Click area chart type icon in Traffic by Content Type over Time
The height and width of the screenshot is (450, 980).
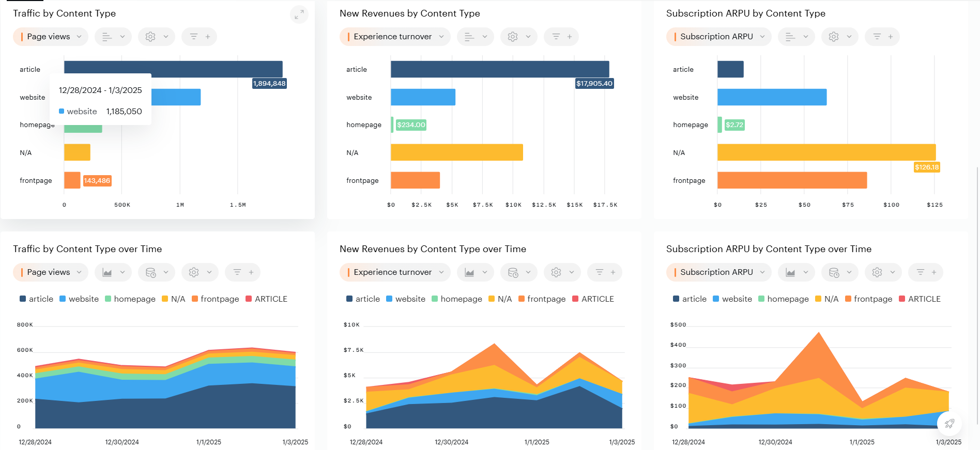tap(113, 272)
